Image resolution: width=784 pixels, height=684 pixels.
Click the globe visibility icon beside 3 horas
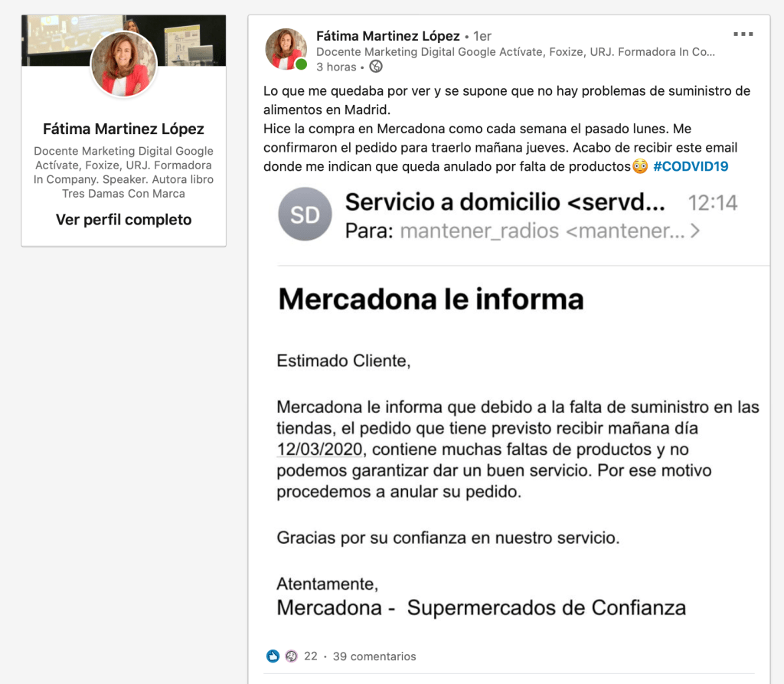(375, 66)
